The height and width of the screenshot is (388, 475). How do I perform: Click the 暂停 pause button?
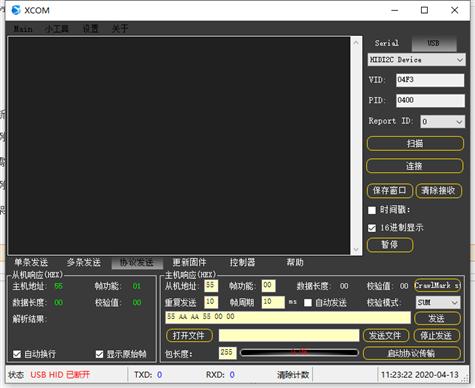pyautogui.click(x=390, y=245)
